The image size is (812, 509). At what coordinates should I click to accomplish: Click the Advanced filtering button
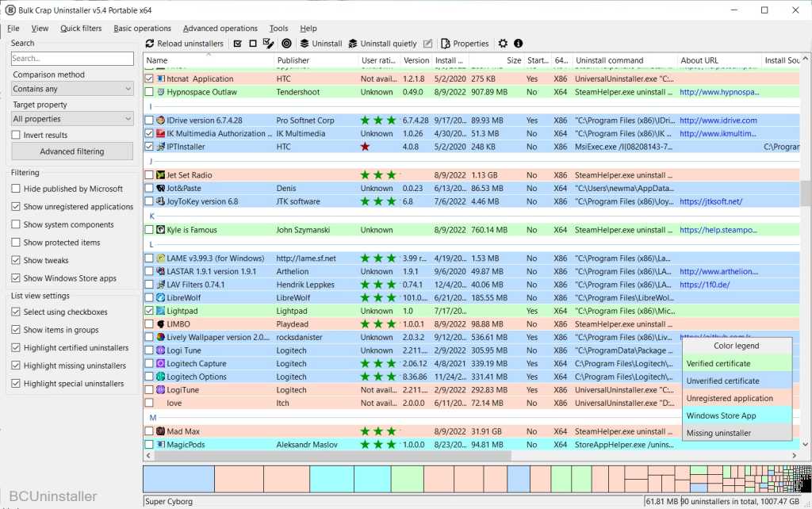pos(72,151)
